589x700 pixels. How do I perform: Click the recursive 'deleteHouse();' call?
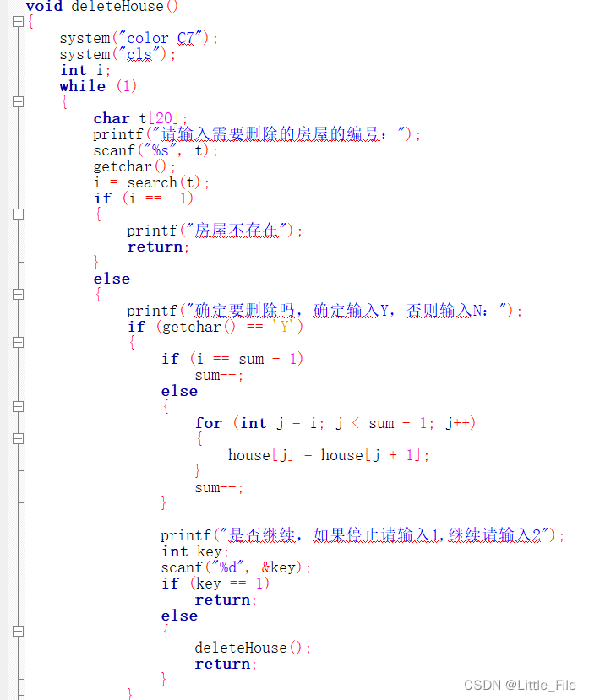(x=253, y=648)
